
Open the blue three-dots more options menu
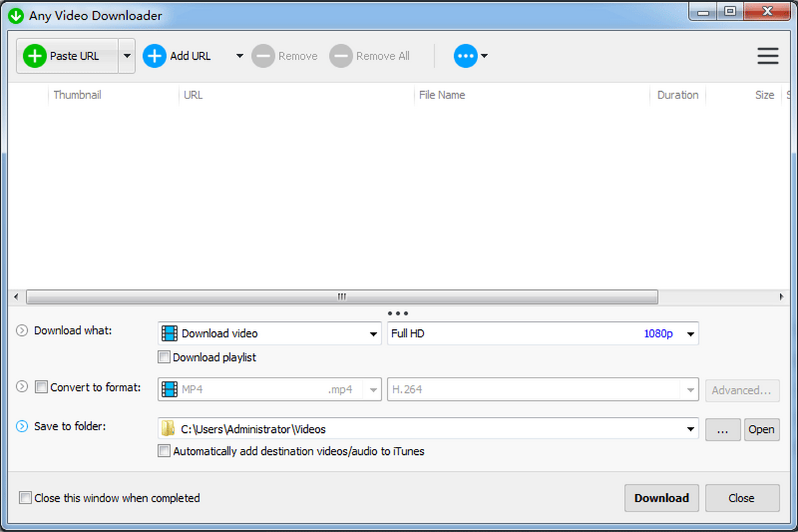(x=471, y=56)
